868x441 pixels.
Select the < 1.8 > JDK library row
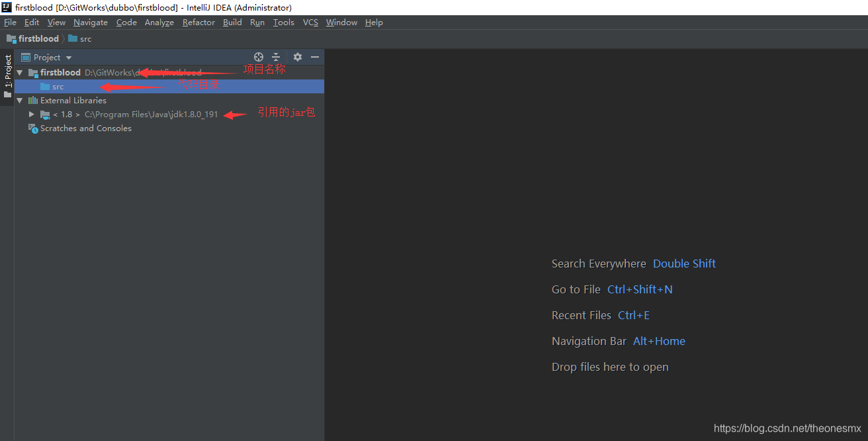click(169, 115)
